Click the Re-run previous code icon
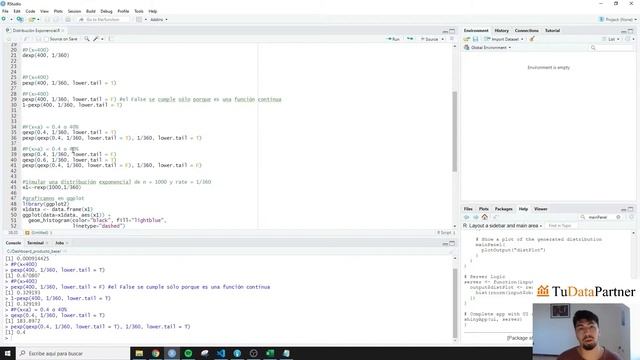Viewport: 640px width, 360px height. (x=409, y=39)
